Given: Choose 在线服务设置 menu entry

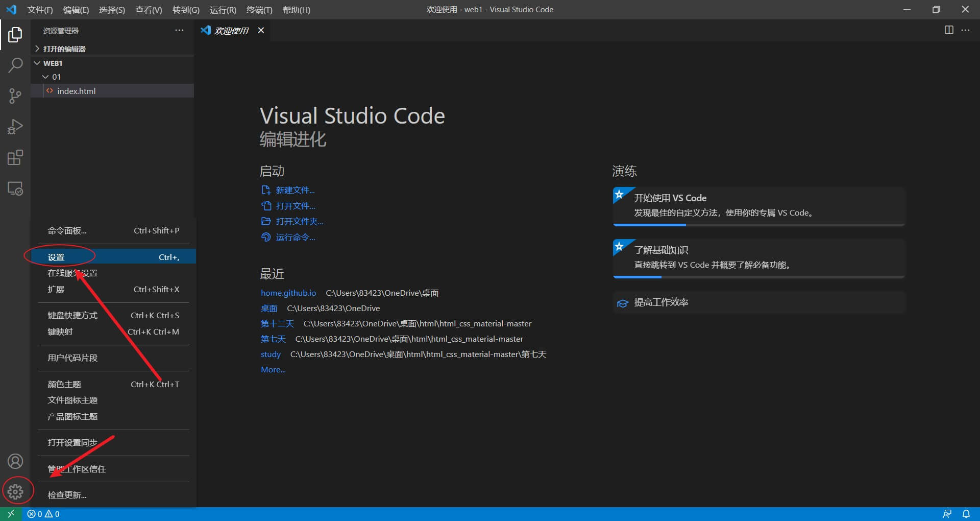Looking at the screenshot, I should tap(113, 273).
